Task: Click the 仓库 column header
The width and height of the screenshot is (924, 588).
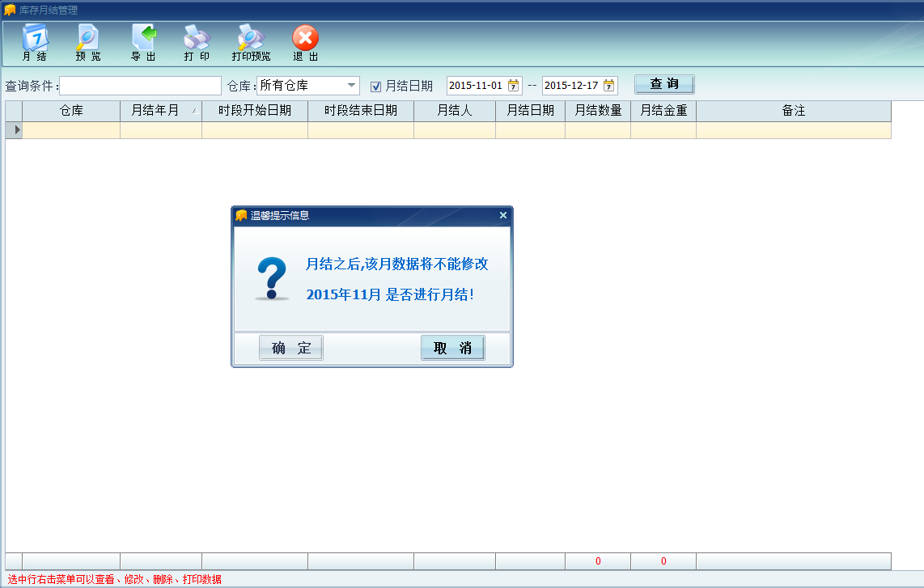Action: click(71, 111)
